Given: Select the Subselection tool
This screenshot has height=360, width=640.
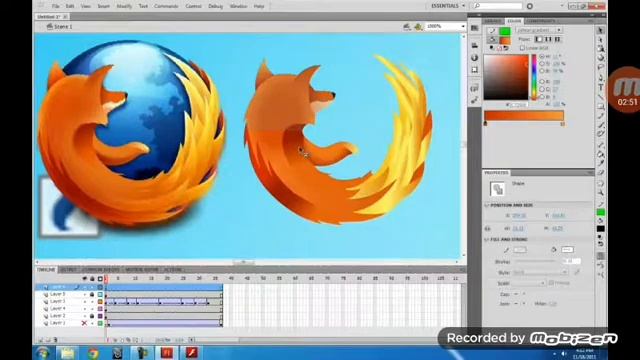Looking at the screenshot, I should tap(600, 40).
